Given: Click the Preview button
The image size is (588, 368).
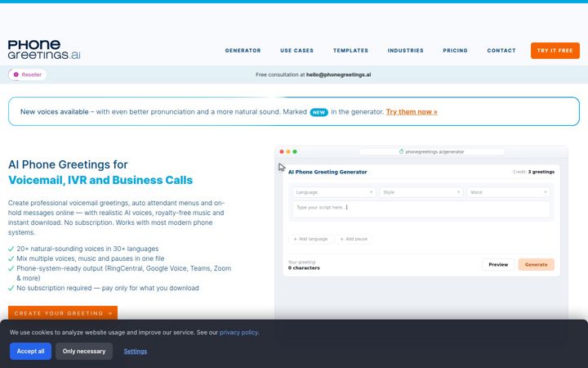Looking at the screenshot, I should [x=498, y=265].
